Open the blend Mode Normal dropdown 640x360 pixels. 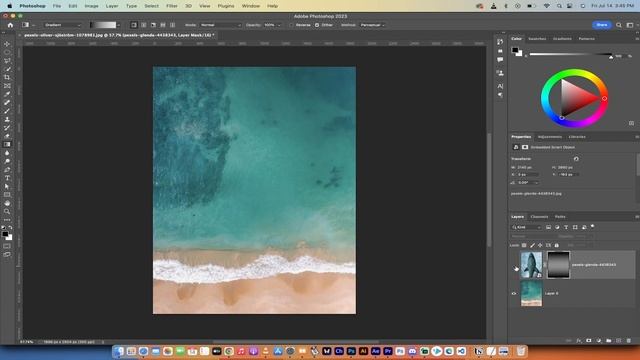pyautogui.click(x=220, y=25)
